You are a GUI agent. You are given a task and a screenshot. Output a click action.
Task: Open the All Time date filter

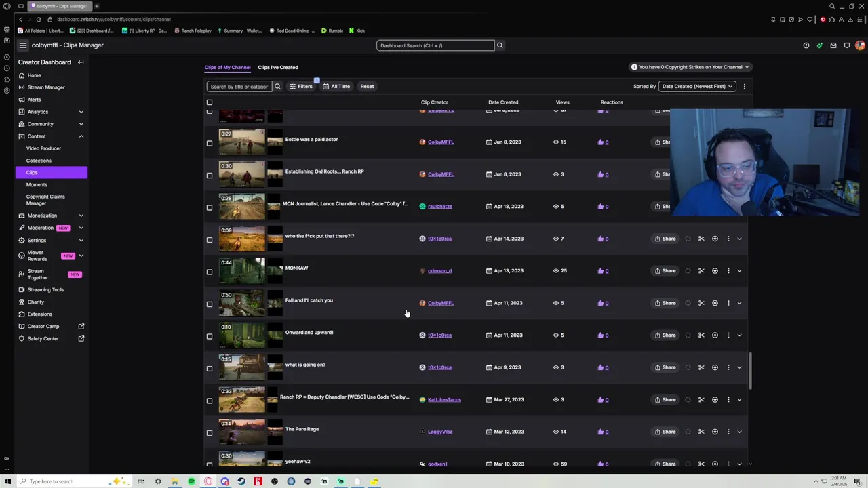coord(336,86)
